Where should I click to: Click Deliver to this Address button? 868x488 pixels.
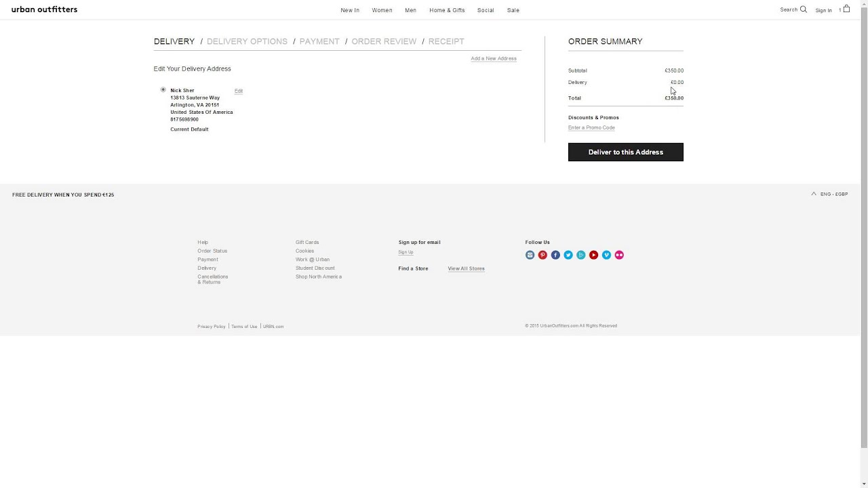coord(626,152)
